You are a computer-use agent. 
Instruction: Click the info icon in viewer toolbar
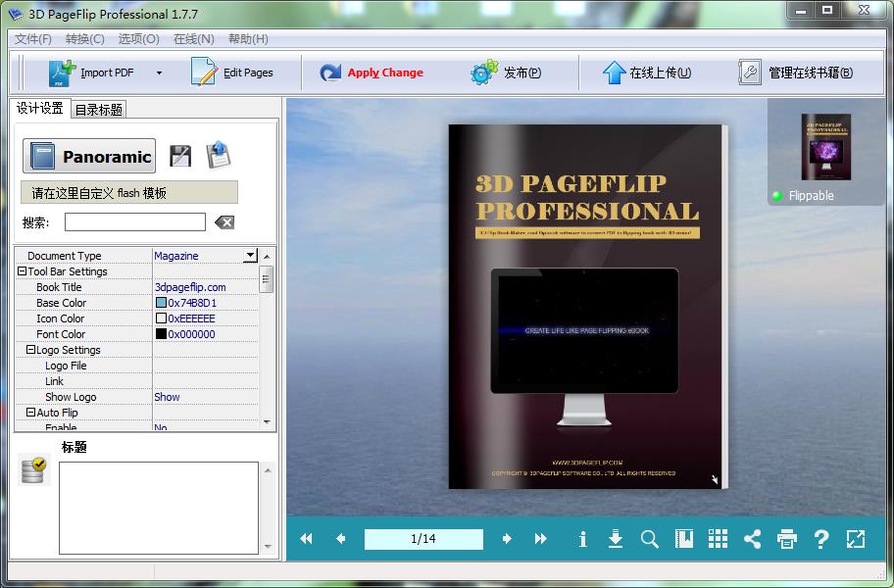582,538
